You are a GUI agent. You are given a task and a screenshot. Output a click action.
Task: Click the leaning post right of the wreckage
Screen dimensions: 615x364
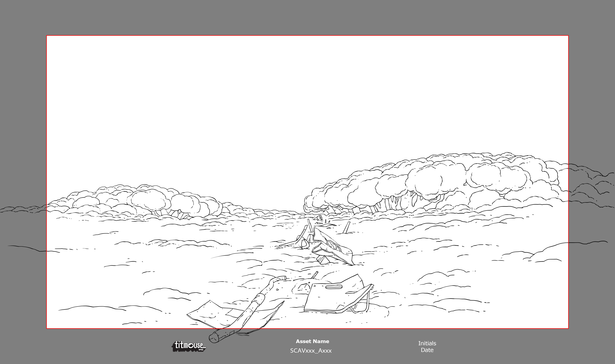click(x=347, y=227)
